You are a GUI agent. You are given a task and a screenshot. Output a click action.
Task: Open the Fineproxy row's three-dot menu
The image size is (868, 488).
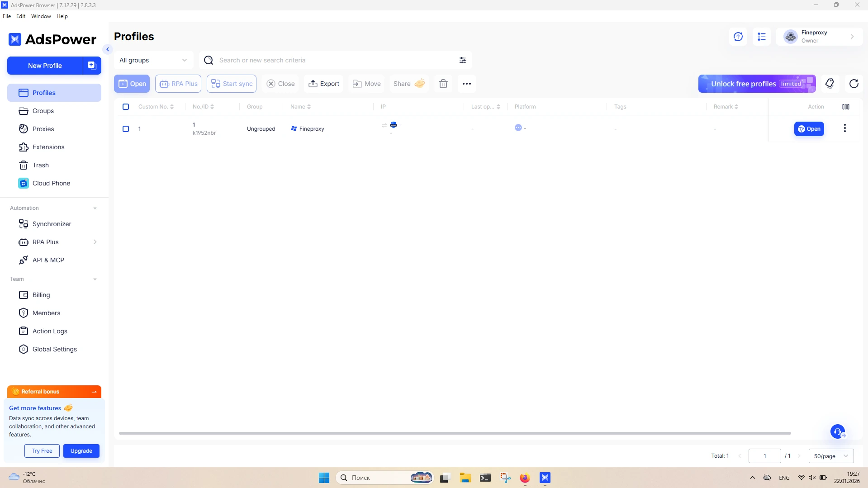pyautogui.click(x=845, y=128)
